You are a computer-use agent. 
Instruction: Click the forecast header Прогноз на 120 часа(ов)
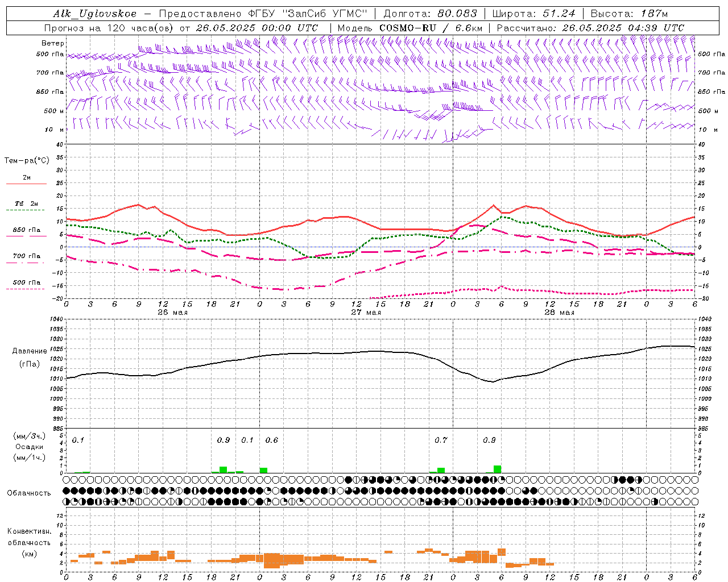pyautogui.click(x=109, y=28)
